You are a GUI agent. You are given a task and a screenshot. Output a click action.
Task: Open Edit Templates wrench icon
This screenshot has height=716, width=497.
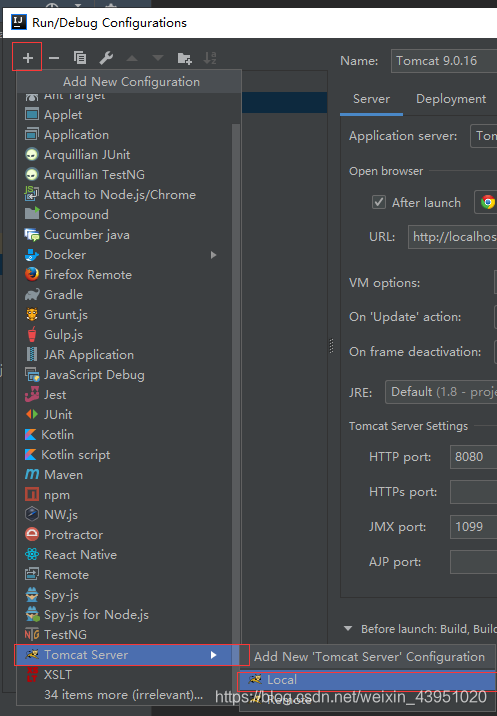(106, 58)
